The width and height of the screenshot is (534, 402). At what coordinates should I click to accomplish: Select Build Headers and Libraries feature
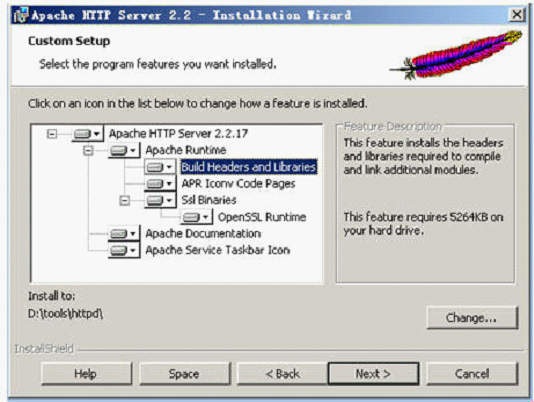point(249,167)
